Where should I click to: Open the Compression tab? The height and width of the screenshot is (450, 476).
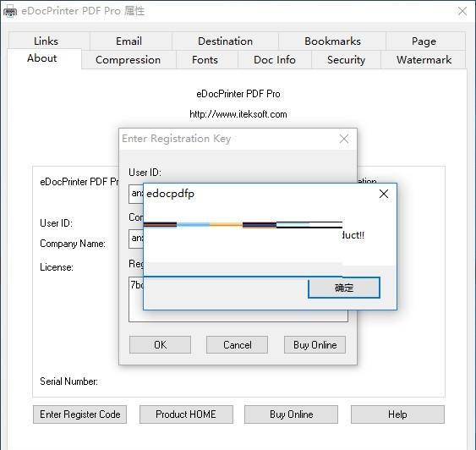[129, 60]
